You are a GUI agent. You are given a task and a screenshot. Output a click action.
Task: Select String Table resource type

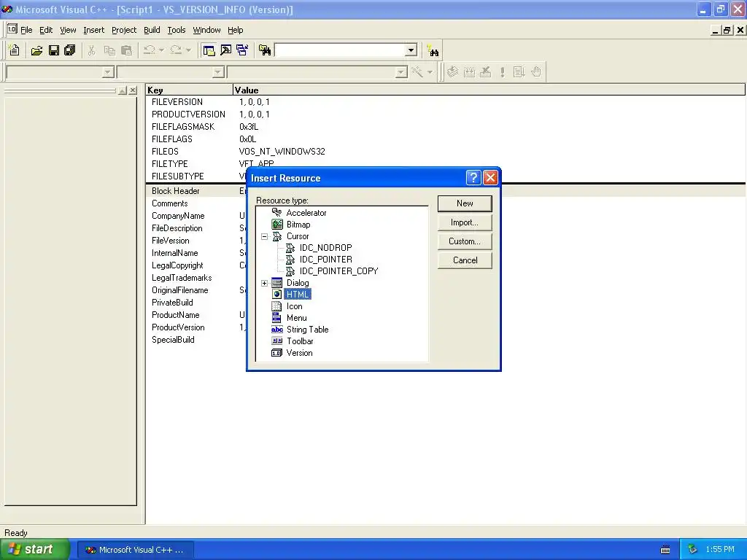(x=307, y=330)
